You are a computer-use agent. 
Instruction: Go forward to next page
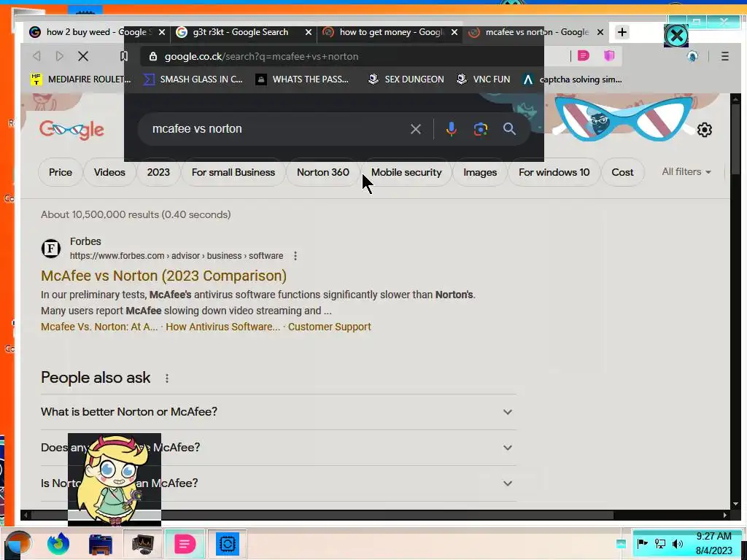[x=60, y=56]
